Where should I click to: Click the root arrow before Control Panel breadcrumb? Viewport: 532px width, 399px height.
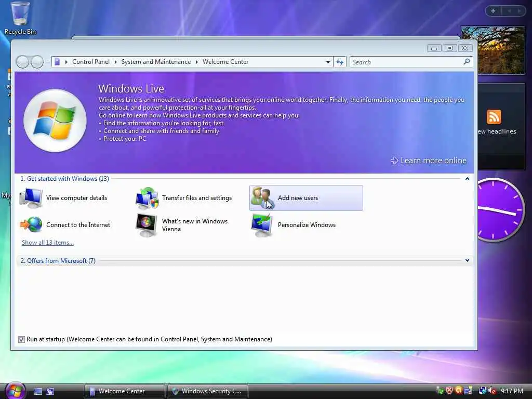(x=66, y=62)
